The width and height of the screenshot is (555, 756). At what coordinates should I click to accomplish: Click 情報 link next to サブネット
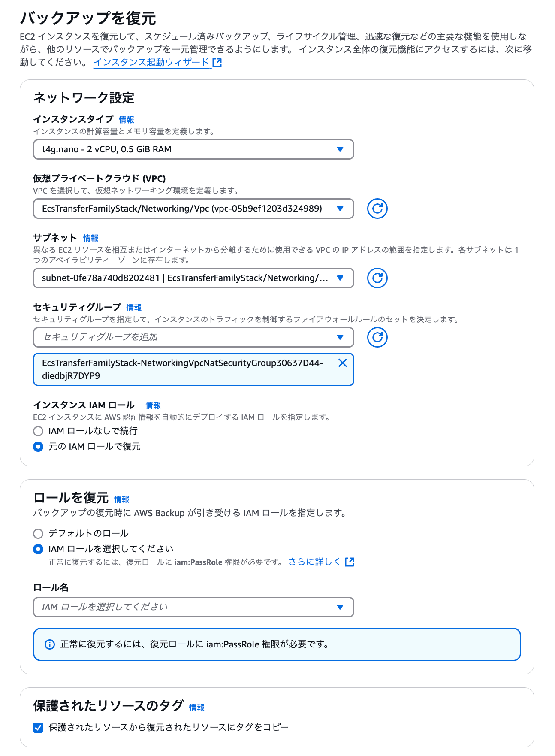click(x=91, y=238)
